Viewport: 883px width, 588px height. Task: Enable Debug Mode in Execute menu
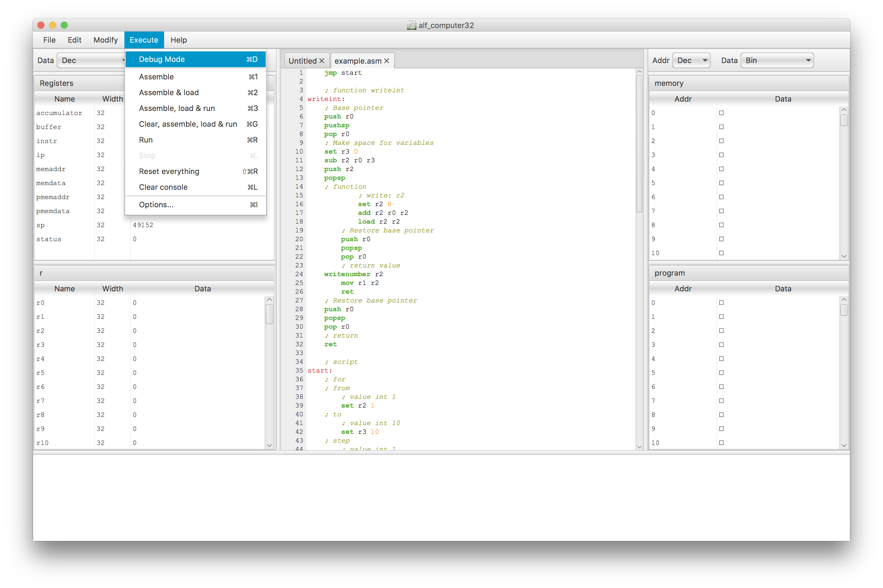click(195, 59)
